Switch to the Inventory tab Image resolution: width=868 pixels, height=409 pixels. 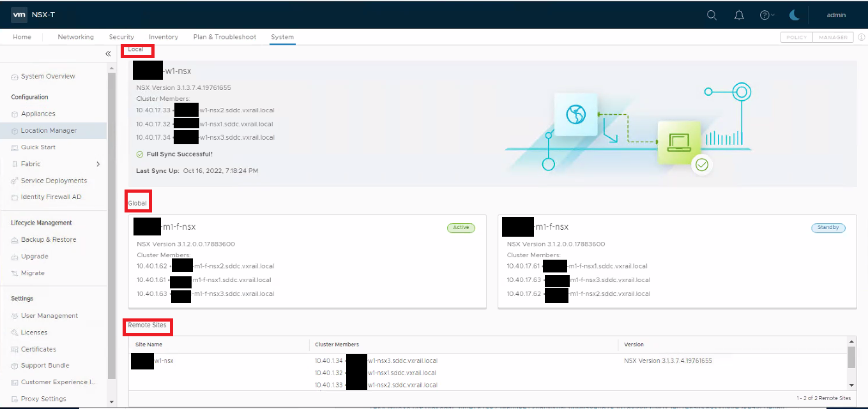[164, 37]
